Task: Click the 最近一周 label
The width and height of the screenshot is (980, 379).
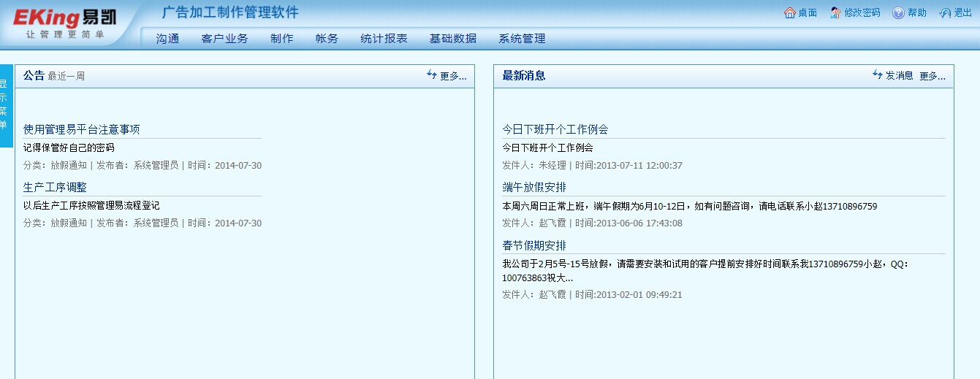Action: click(67, 76)
